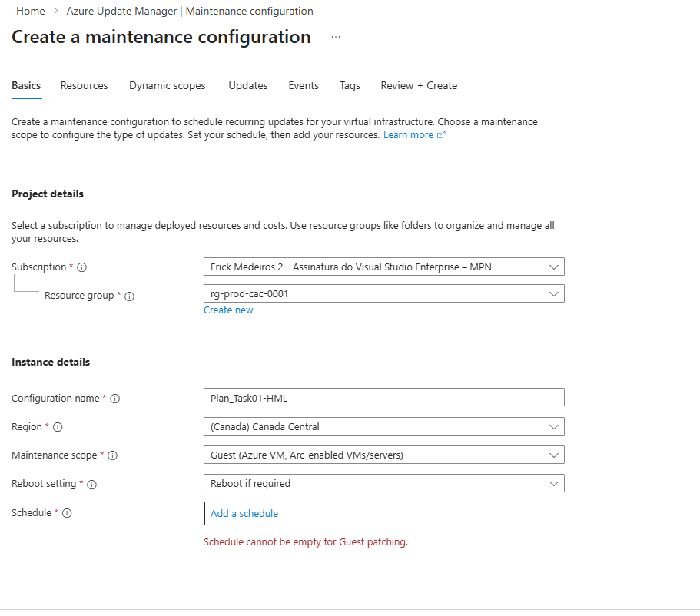
Task: Click the Configuration name info icon
Action: pyautogui.click(x=115, y=399)
